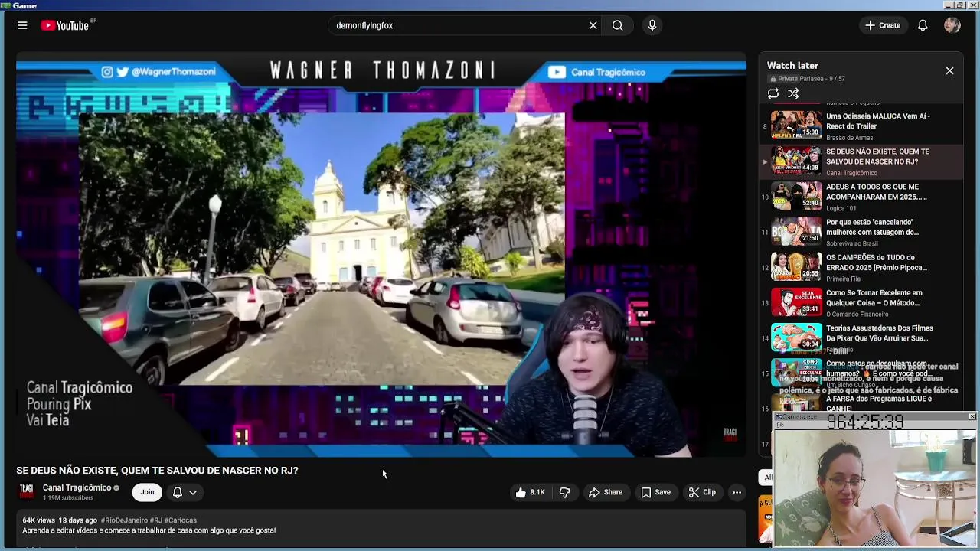Play 'ADEUS A TODOS OS QUE ME ACOMPANHARAM'
The height and width of the screenshot is (551, 980).
coord(876,191)
